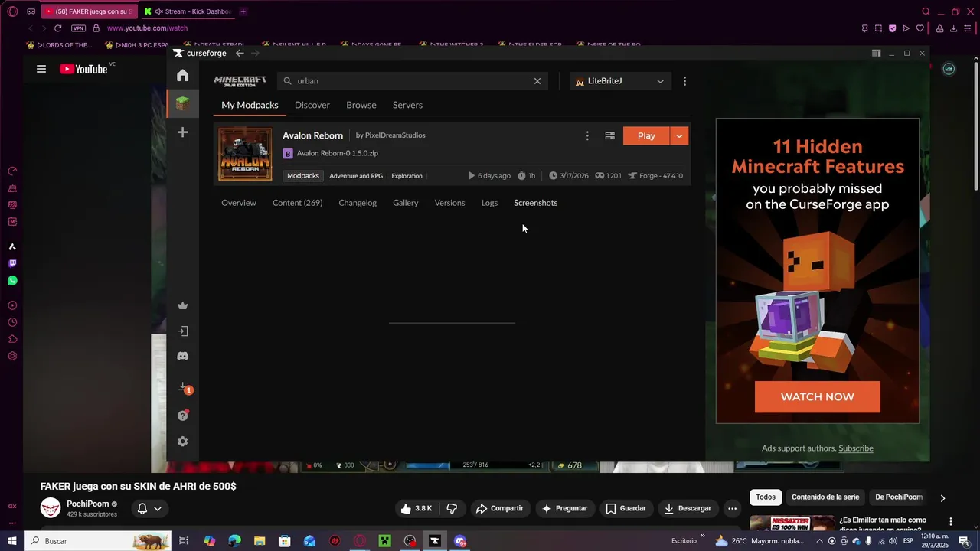This screenshot has width=980, height=551.
Task: Click the Descargar download button
Action: pyautogui.click(x=688, y=508)
